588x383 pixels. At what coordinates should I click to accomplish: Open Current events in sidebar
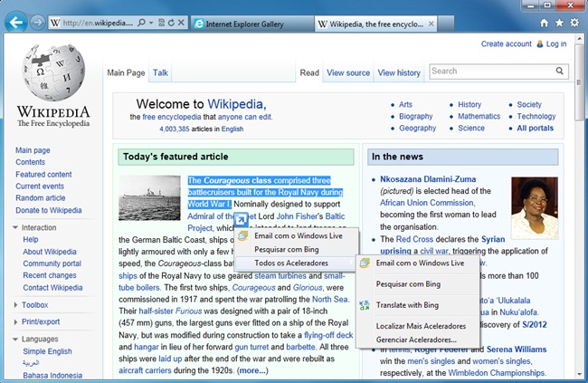click(40, 187)
